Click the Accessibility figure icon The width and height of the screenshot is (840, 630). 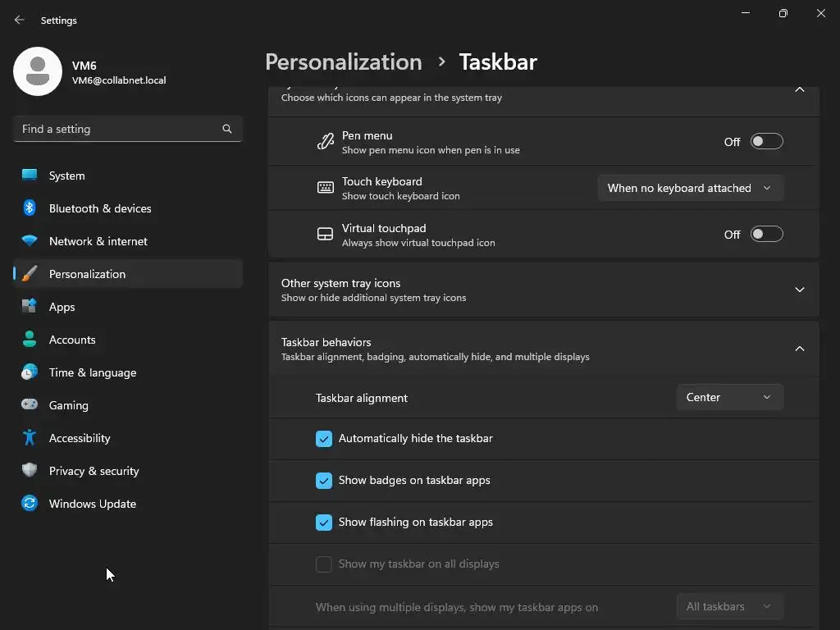click(x=30, y=438)
